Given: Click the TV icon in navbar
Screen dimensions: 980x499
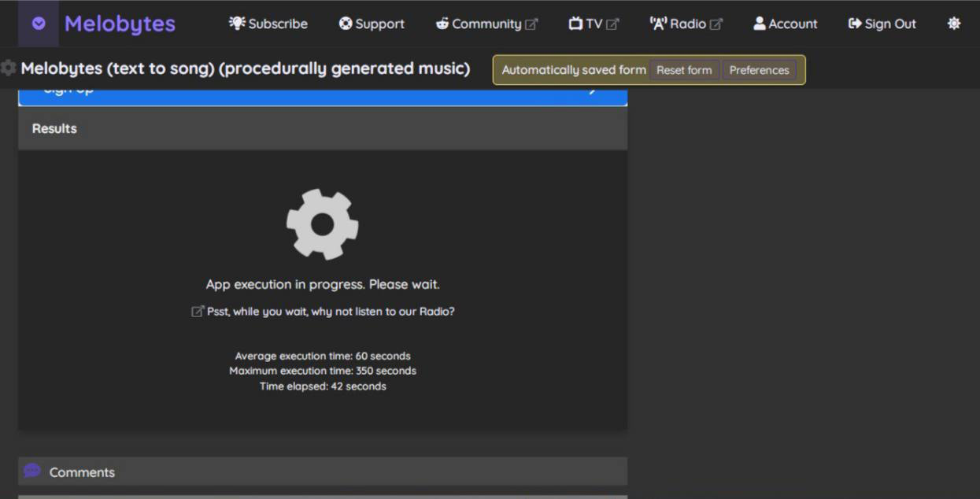Looking at the screenshot, I should [575, 24].
